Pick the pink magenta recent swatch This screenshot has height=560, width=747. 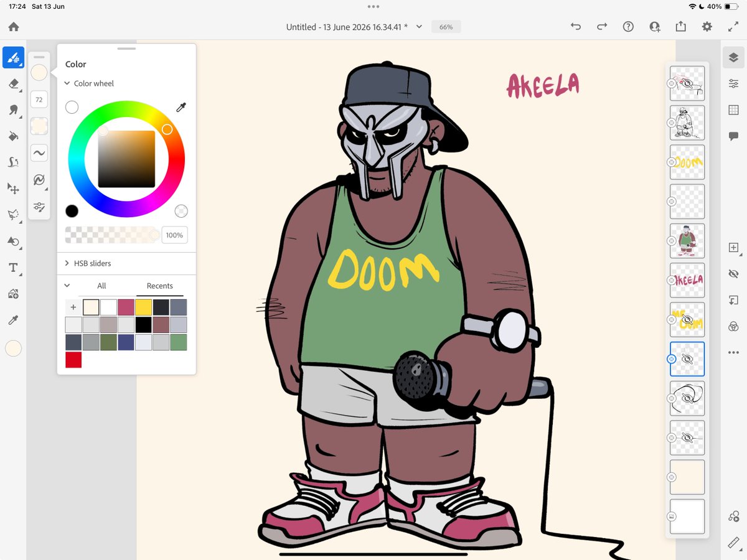[126, 307]
